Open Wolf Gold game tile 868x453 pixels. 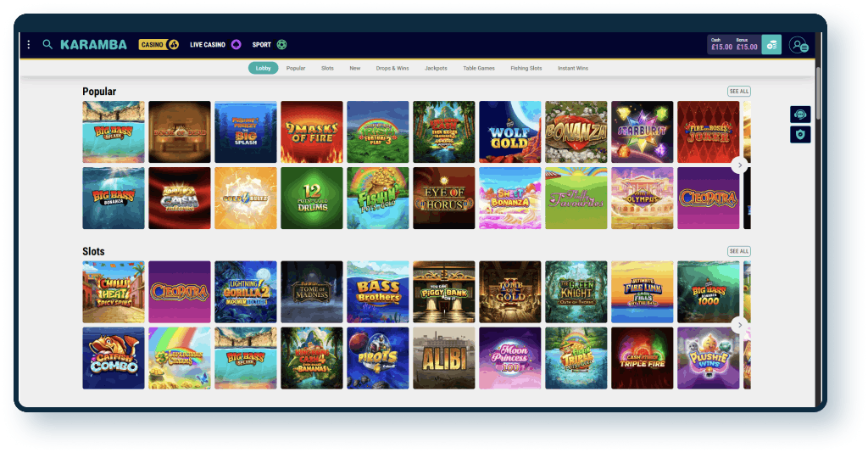point(509,131)
